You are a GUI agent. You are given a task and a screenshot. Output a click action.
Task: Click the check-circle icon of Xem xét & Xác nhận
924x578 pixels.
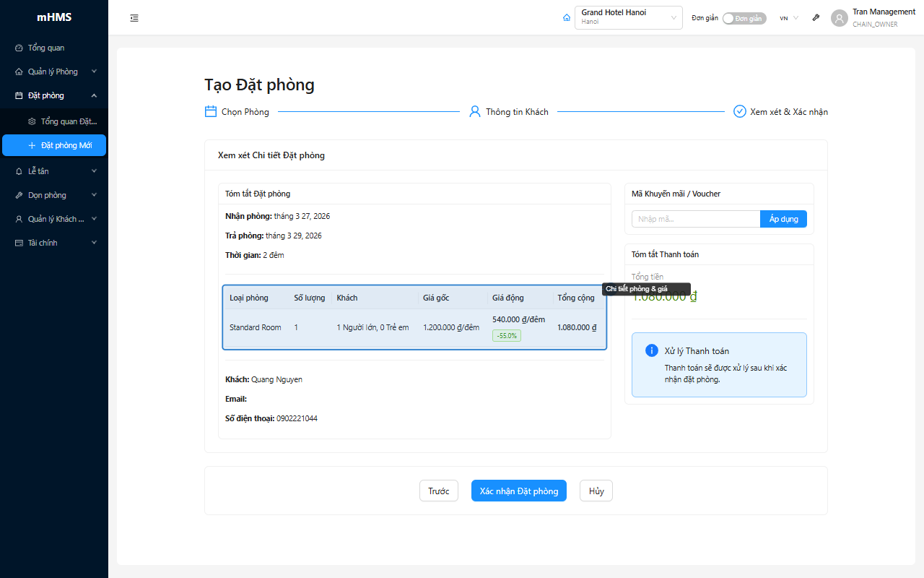tap(739, 111)
